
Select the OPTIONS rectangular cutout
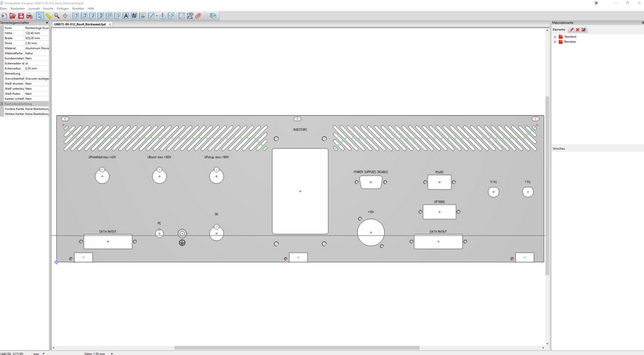pyautogui.click(x=439, y=212)
